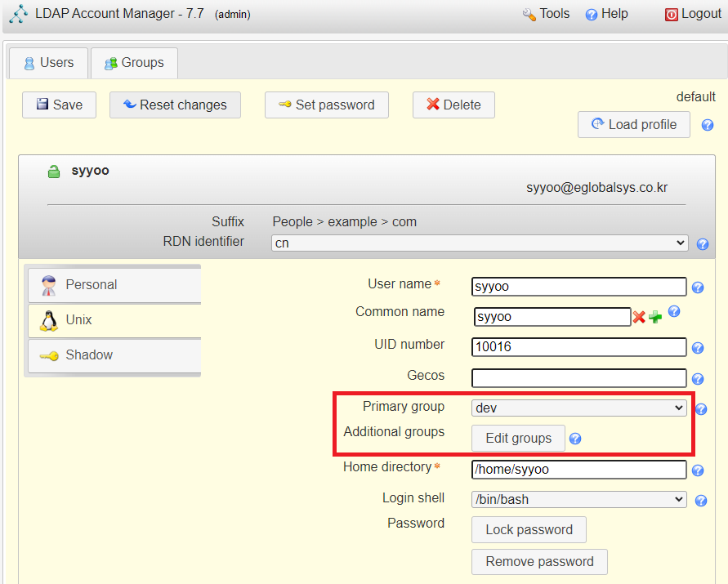Click the Help question mark icon in header
728x584 pixels.
[x=590, y=13]
